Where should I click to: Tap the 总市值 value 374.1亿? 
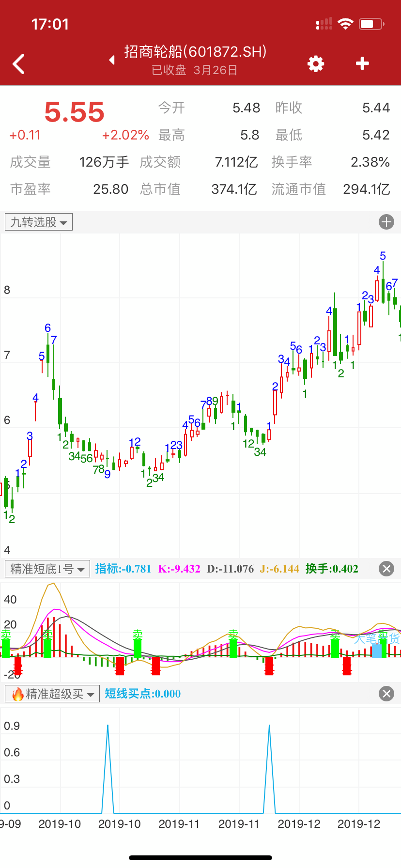pos(234,189)
